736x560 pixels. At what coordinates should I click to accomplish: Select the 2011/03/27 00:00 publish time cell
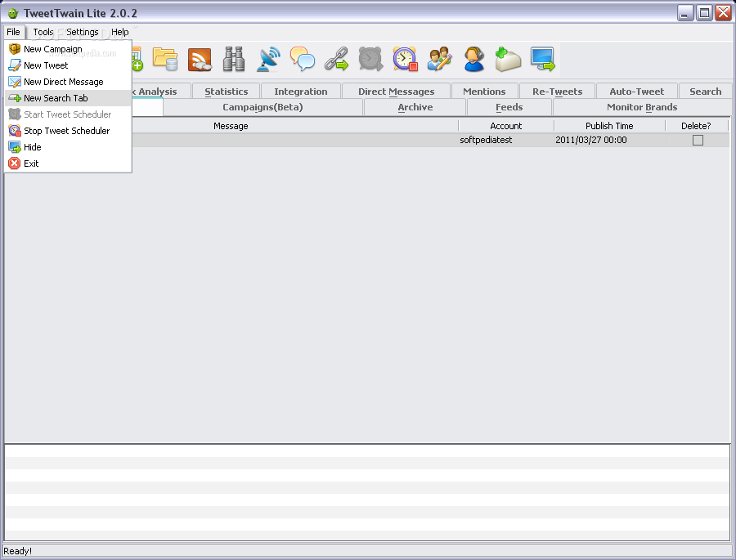[609, 140]
